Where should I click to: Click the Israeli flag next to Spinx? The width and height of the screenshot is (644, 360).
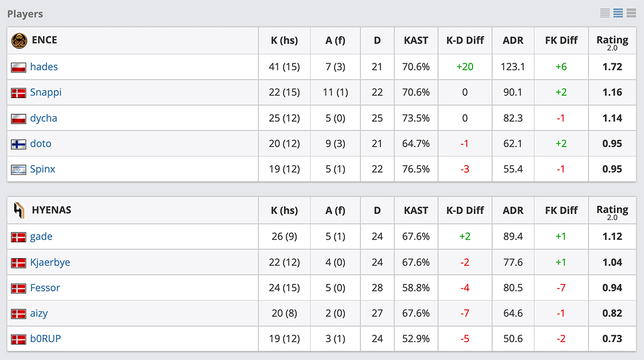(18, 169)
